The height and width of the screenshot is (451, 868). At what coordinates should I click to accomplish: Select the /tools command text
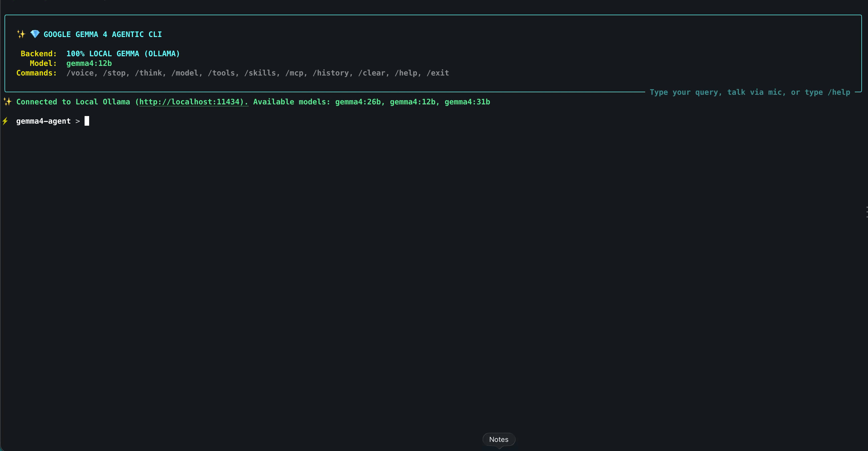[x=221, y=73]
